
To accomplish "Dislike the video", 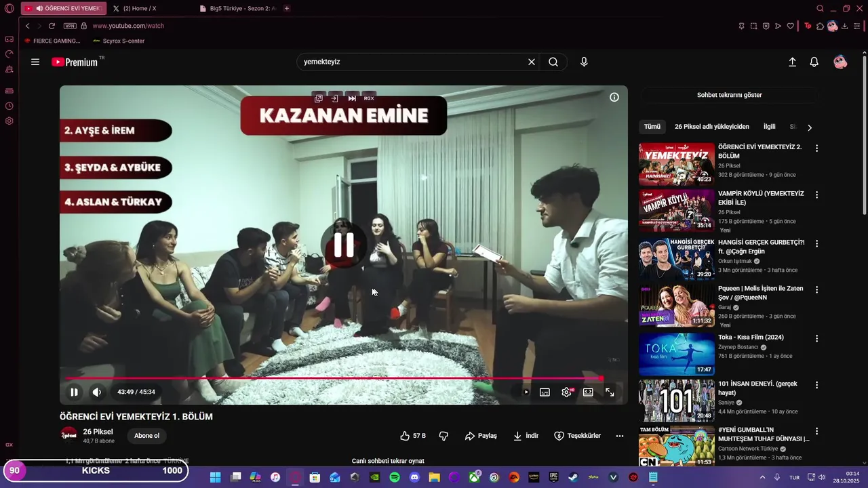I will click(444, 436).
